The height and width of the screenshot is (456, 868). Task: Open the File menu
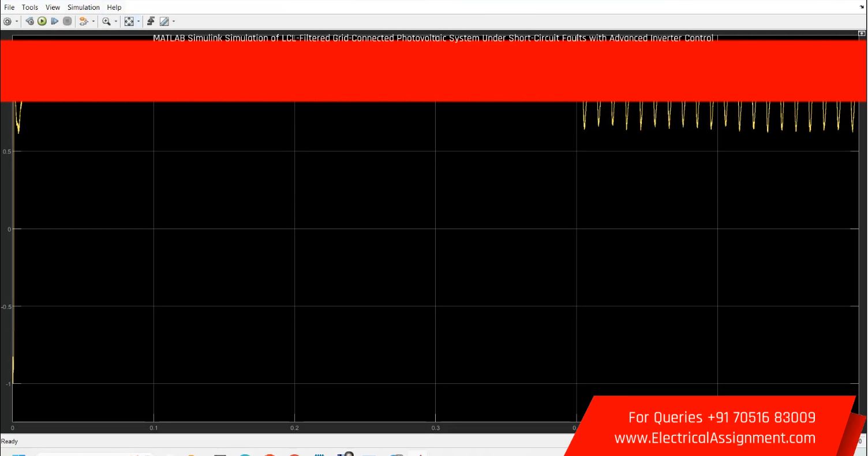(9, 8)
